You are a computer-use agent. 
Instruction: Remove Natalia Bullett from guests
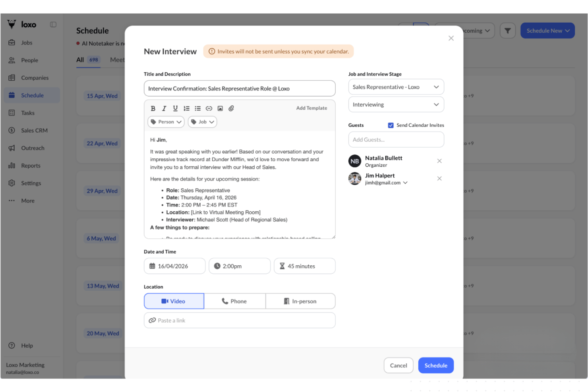(x=439, y=161)
